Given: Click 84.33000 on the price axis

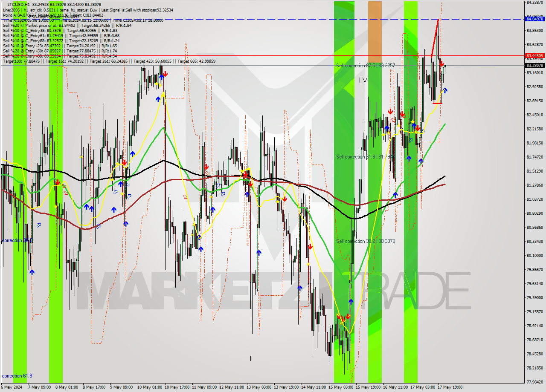Looking at the screenshot, I should pyautogui.click(x=534, y=2).
